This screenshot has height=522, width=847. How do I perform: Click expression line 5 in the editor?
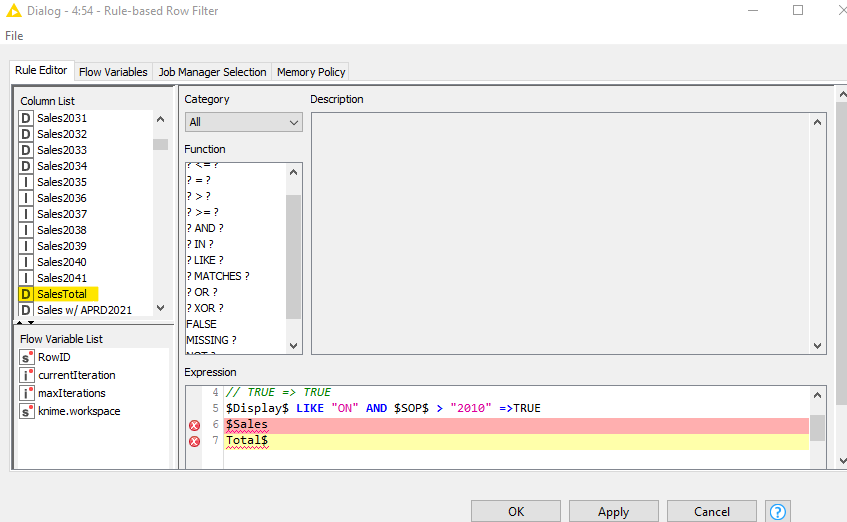[x=400, y=408]
